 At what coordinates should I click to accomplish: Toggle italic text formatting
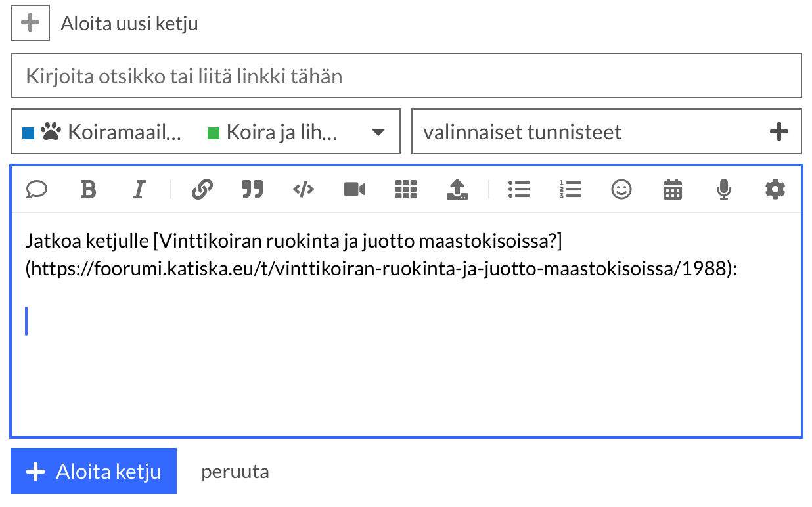139,190
